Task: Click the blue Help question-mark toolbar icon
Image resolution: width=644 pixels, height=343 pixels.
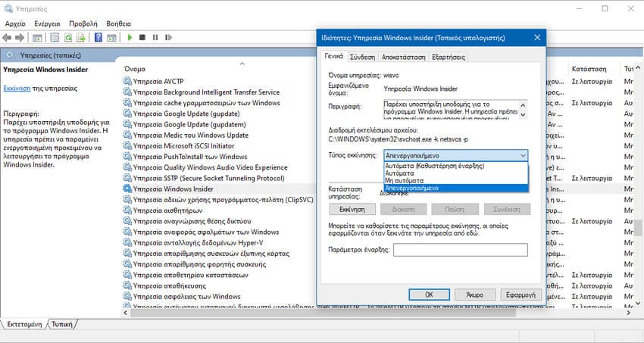Action: [x=98, y=37]
